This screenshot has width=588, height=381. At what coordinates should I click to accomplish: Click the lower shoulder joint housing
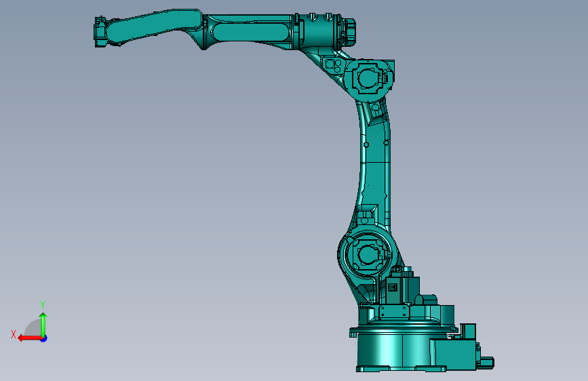tap(366, 254)
